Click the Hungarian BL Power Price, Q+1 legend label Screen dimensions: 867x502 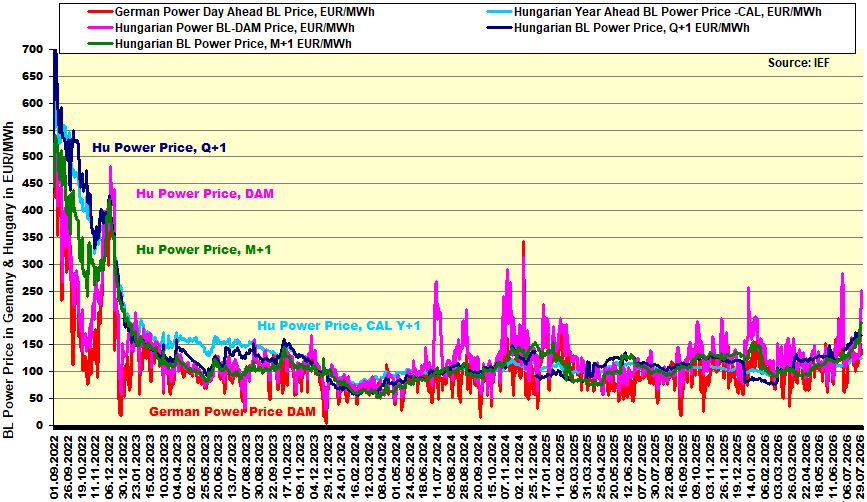(631, 28)
